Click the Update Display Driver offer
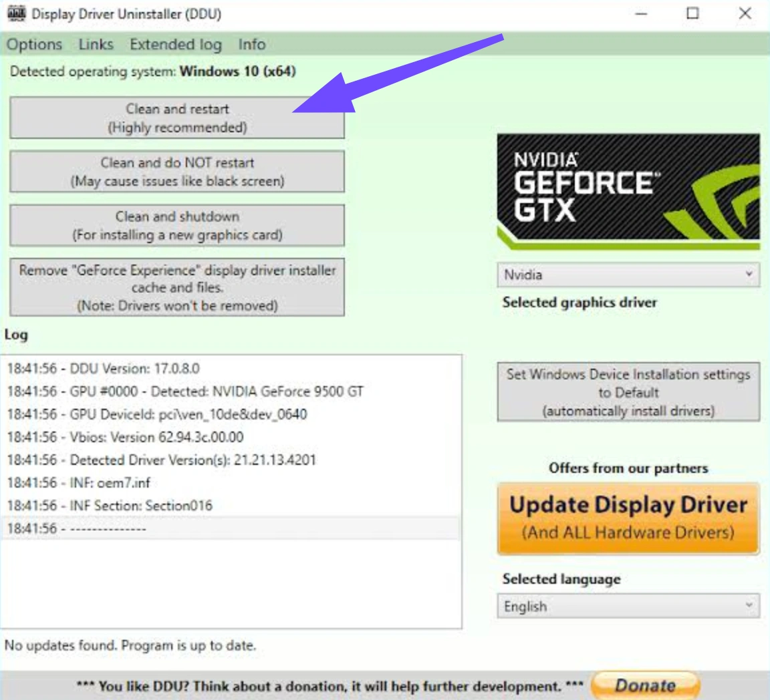Viewport: 770px width, 700px height. (628, 518)
